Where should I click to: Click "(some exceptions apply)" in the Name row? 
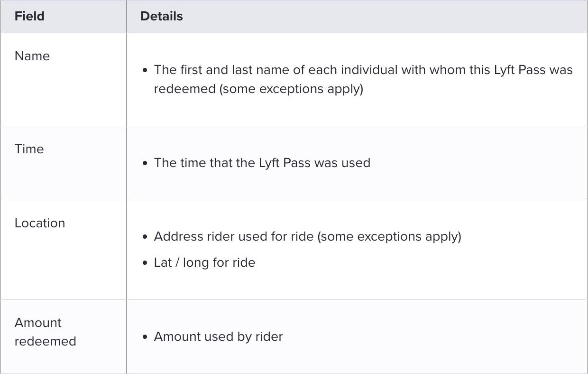pyautogui.click(x=291, y=89)
